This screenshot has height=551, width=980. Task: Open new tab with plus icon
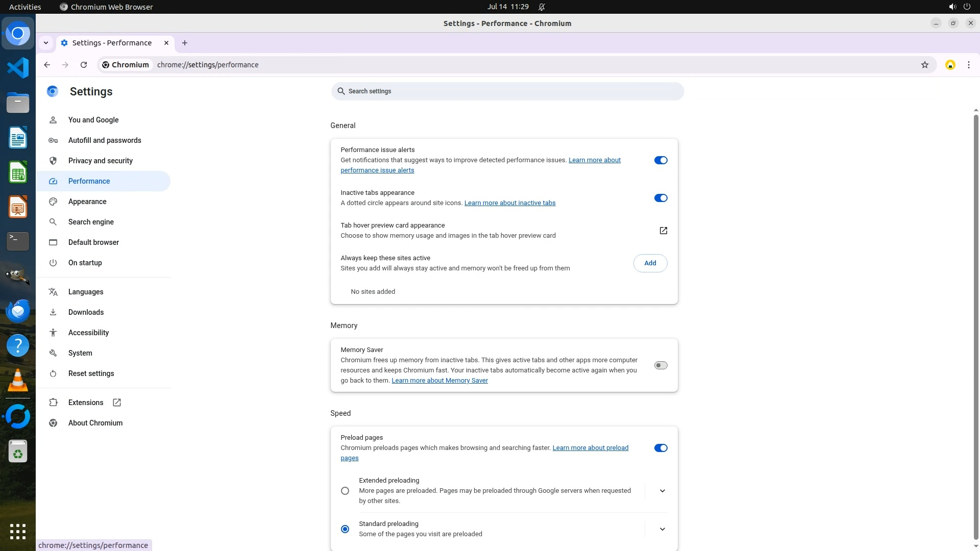click(185, 43)
